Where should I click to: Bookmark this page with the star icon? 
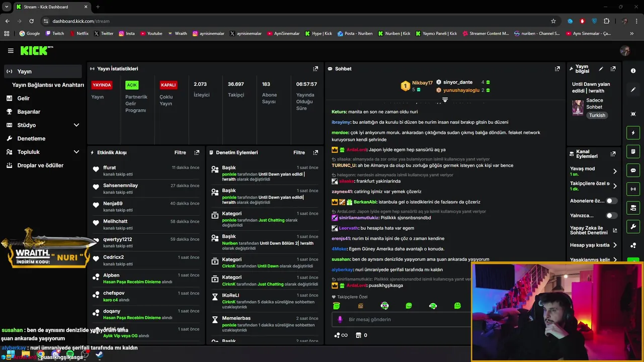(553, 21)
